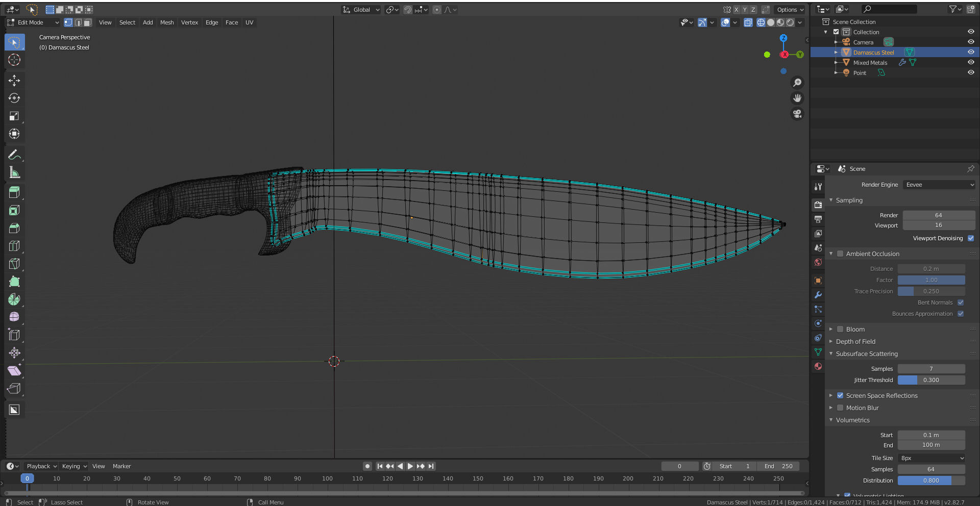Toggle X-ray display in viewport header
The image size is (980, 506).
pyautogui.click(x=748, y=22)
